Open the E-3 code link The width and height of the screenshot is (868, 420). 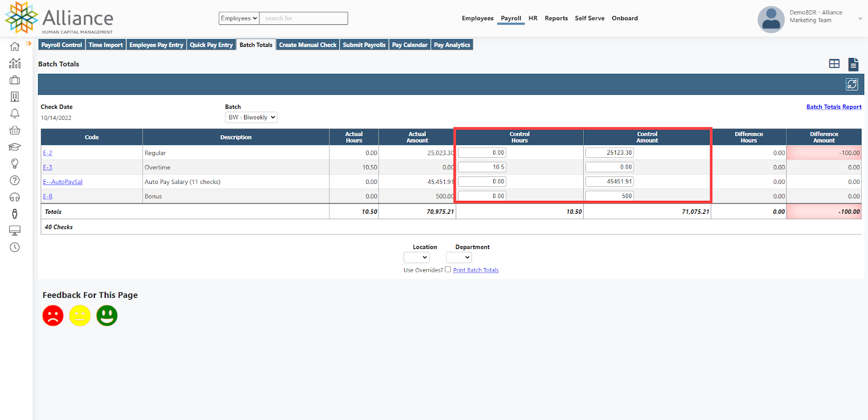[x=48, y=167]
